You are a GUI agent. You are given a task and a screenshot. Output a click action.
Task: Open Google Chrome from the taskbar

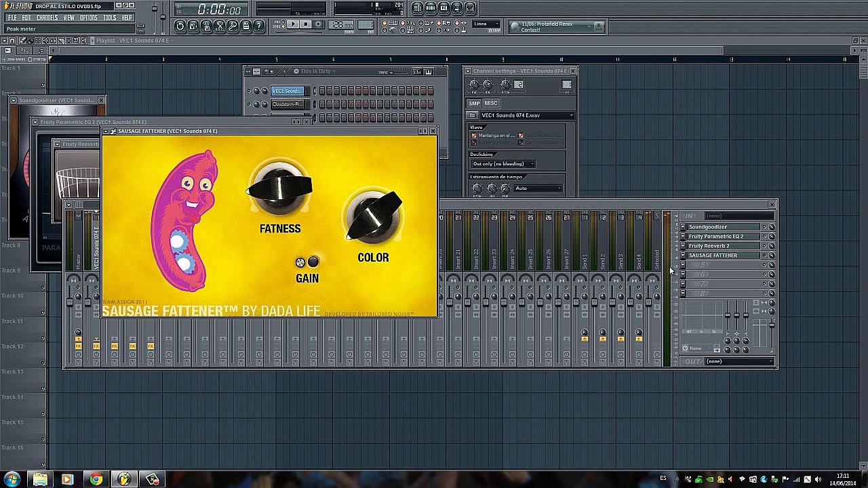click(x=96, y=479)
